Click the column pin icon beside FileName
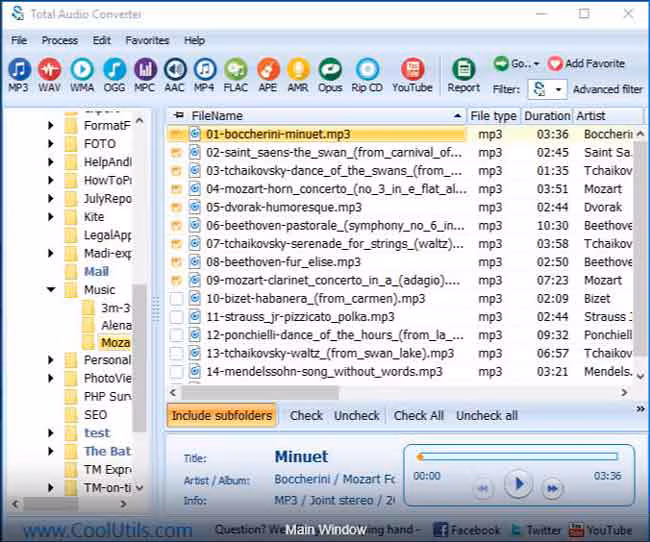Viewport: 650px width, 542px height. pos(179,115)
